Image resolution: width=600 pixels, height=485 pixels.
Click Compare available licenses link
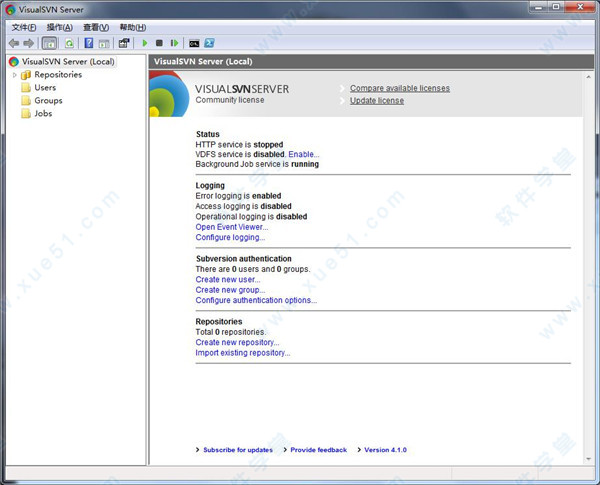(400, 88)
